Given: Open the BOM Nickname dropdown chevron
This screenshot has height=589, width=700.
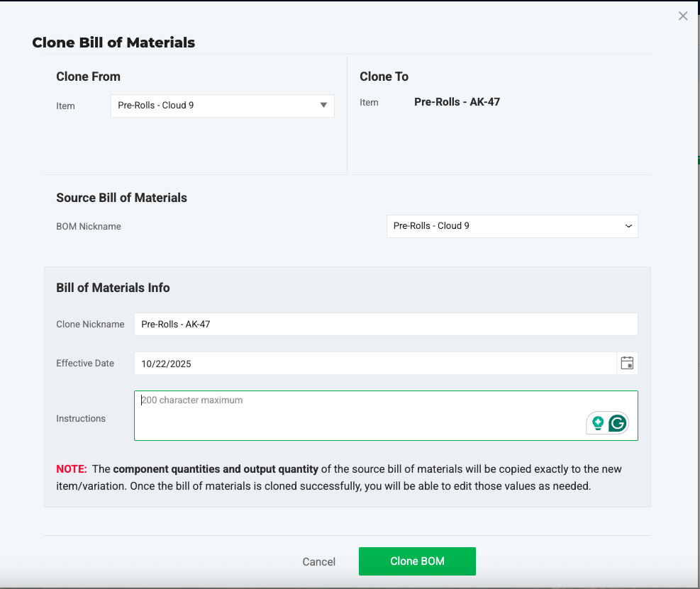Looking at the screenshot, I should (x=628, y=226).
